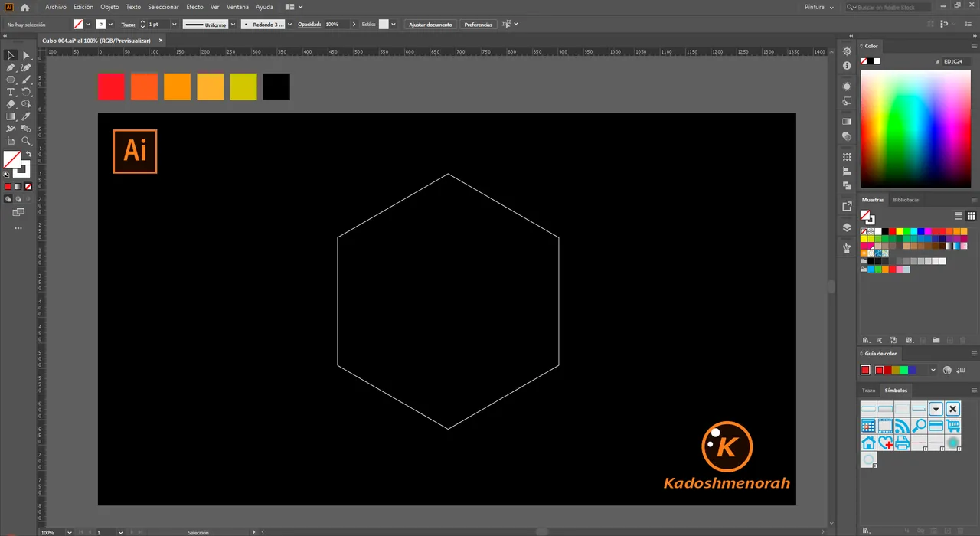Screen dimensions: 980x536
Task: Expand the Opacidad 100% arrow
Action: [354, 25]
